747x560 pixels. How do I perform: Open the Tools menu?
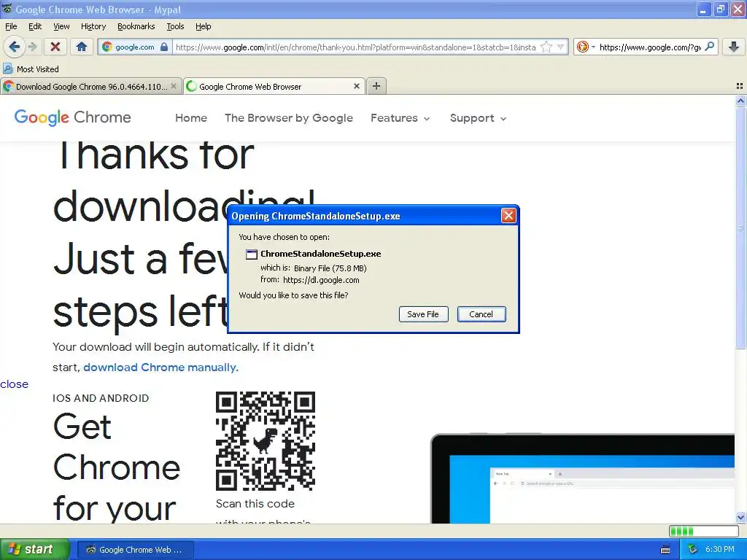pos(175,26)
